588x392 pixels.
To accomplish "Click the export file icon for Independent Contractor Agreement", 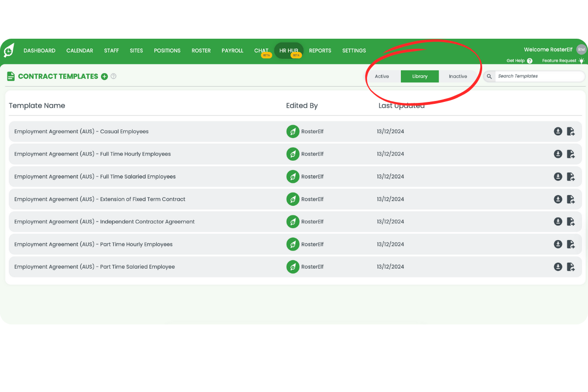I will point(571,221).
